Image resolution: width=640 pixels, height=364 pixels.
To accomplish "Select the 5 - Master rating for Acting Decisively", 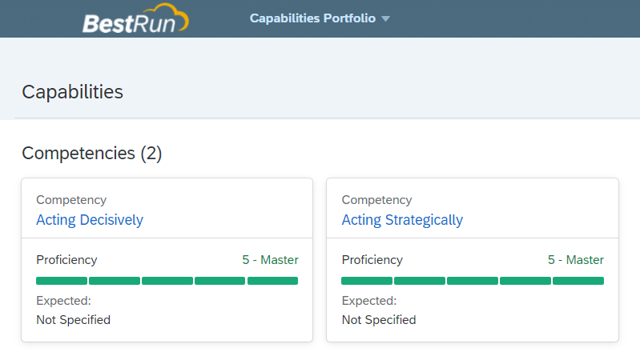I will 270,260.
